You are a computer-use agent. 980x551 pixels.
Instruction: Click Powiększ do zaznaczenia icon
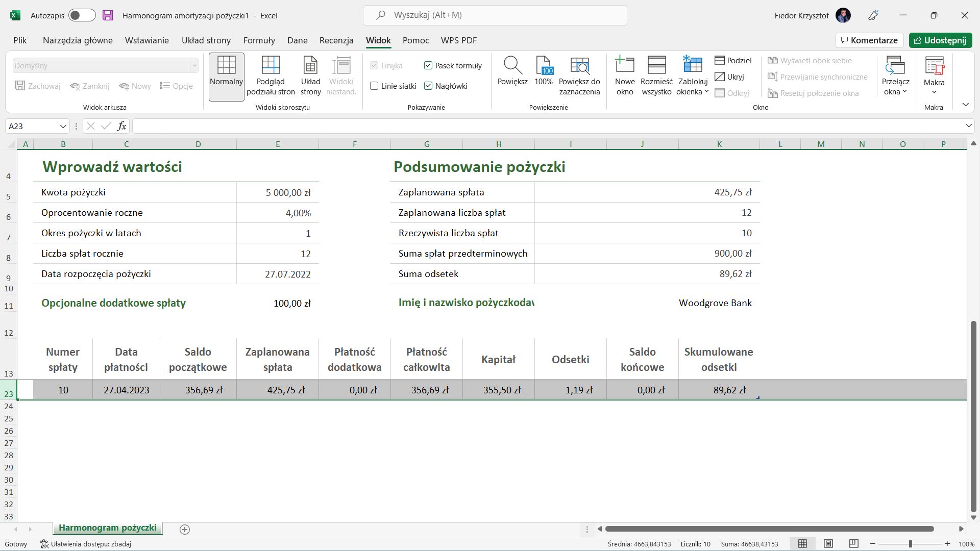[579, 66]
